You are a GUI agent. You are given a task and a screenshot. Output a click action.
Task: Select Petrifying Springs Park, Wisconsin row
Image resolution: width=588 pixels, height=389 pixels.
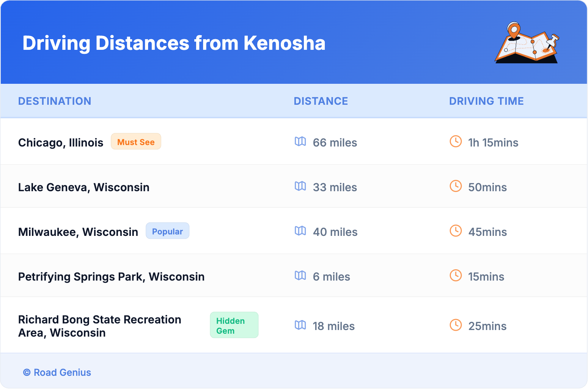pyautogui.click(x=111, y=277)
